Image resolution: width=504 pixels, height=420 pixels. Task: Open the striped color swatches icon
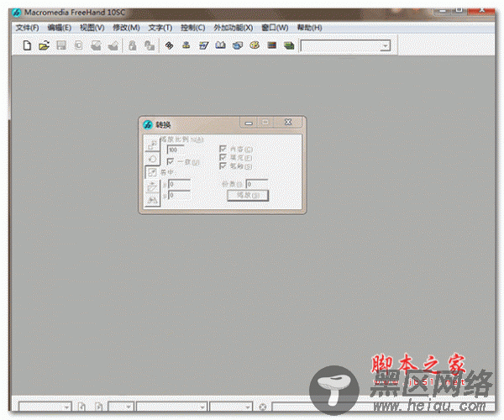272,45
